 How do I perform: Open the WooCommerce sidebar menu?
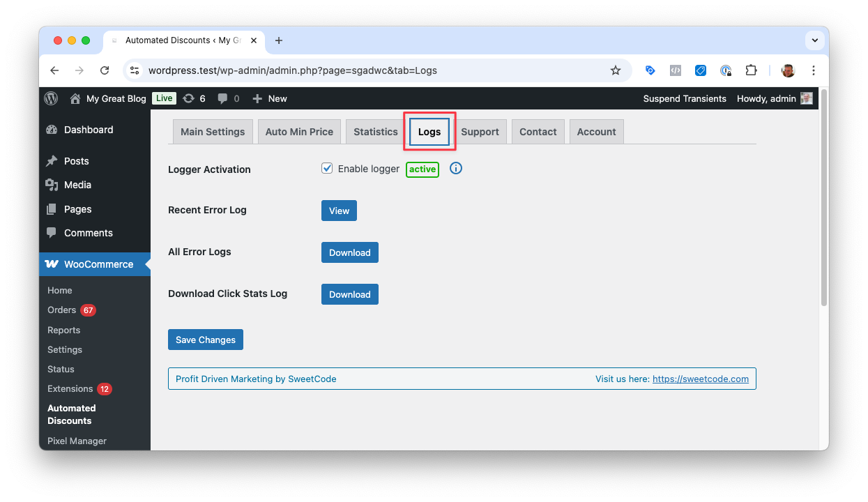95,264
